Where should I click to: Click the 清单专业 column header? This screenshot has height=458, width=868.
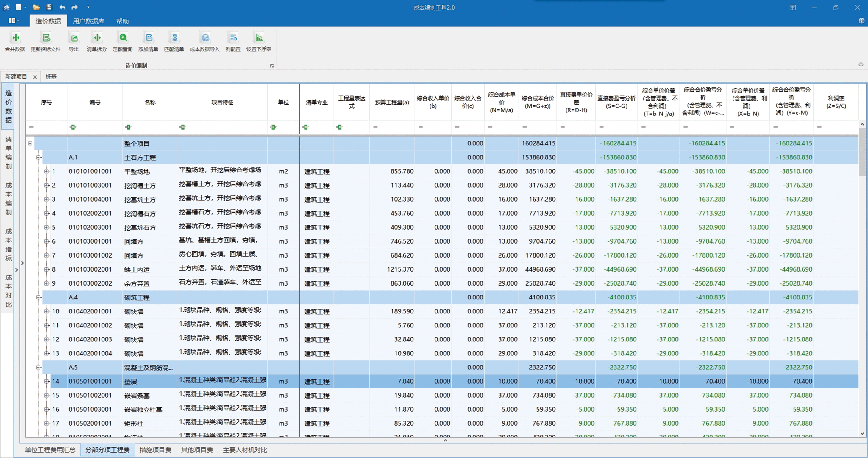pos(316,102)
